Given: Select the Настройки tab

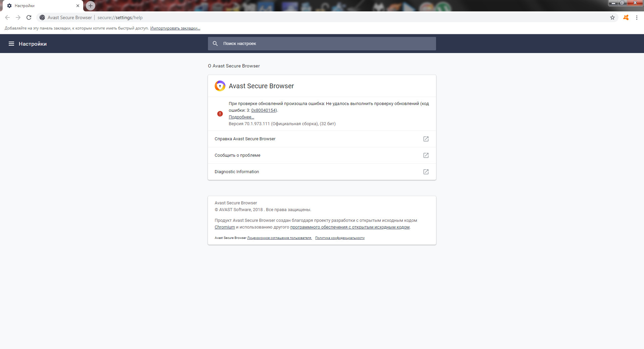Looking at the screenshot, I should 43,6.
